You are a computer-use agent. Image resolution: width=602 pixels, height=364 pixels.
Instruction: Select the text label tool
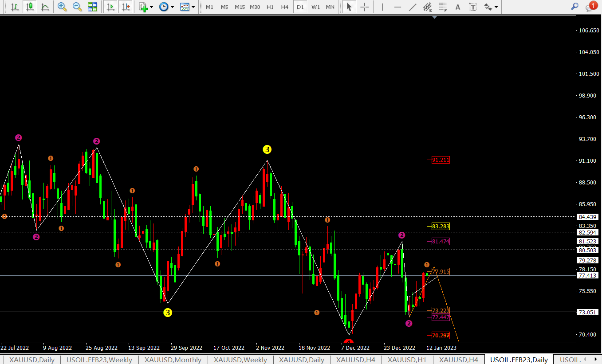point(473,7)
